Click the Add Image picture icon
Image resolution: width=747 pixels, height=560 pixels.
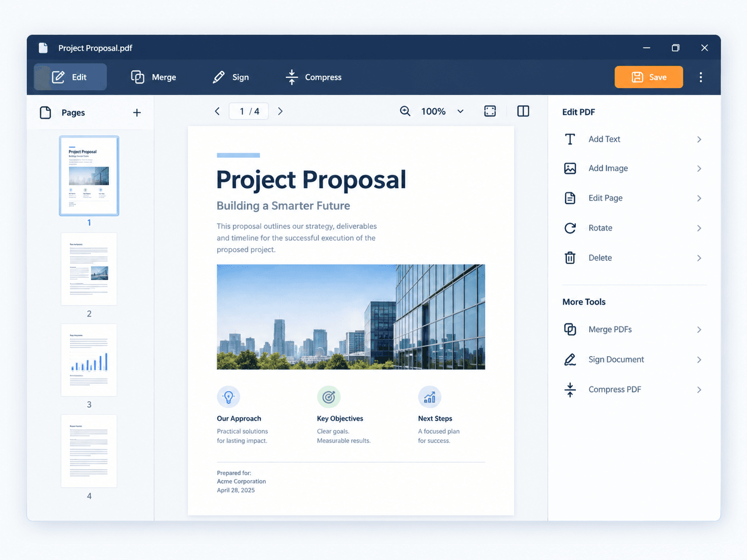(570, 169)
